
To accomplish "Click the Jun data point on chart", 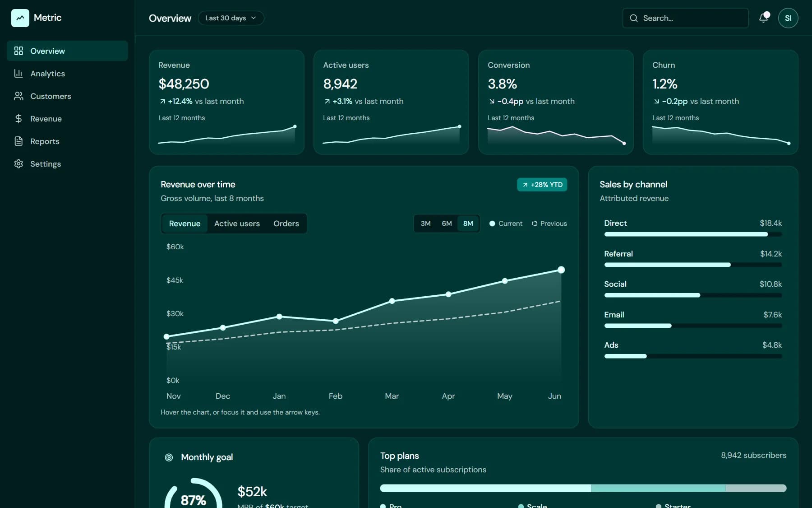I will [x=561, y=270].
